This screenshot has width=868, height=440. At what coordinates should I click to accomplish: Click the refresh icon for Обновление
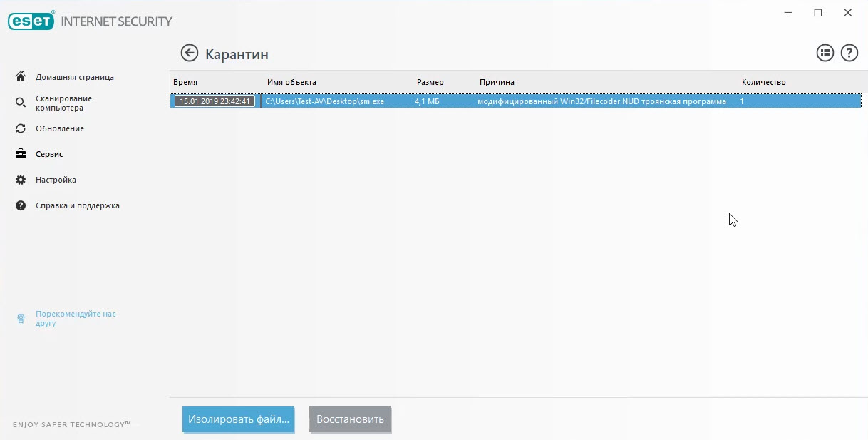[x=21, y=128]
